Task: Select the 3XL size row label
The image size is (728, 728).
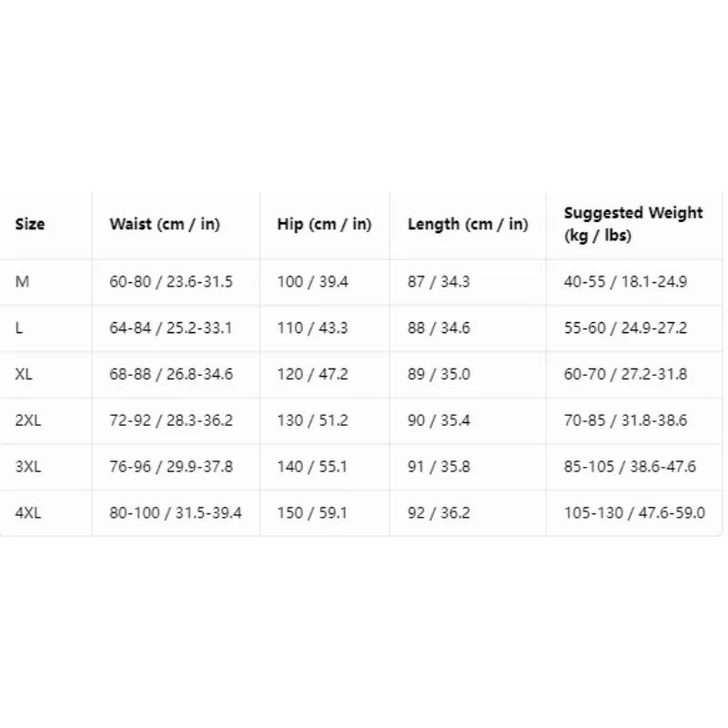Action: click(x=28, y=467)
